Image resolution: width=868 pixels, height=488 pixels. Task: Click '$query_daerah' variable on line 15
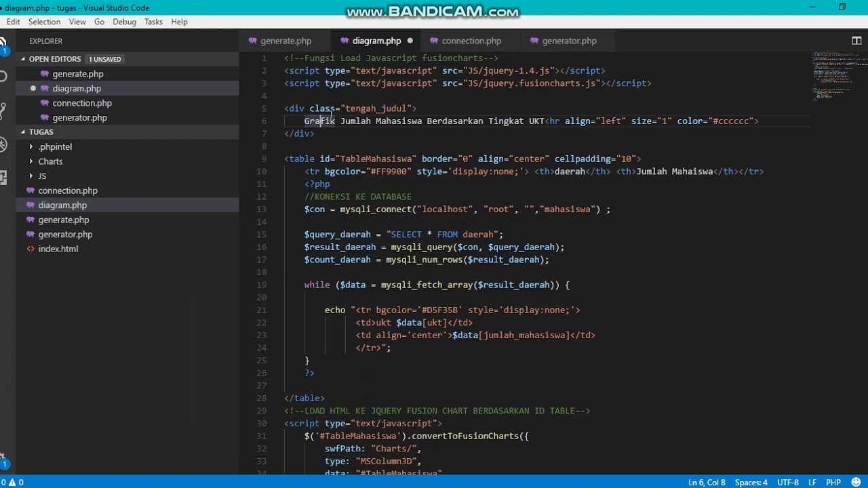pyautogui.click(x=338, y=235)
